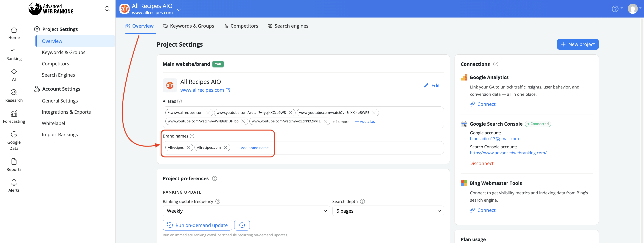Open Import Rankings
Image resolution: width=644 pixels, height=243 pixels.
tap(60, 135)
